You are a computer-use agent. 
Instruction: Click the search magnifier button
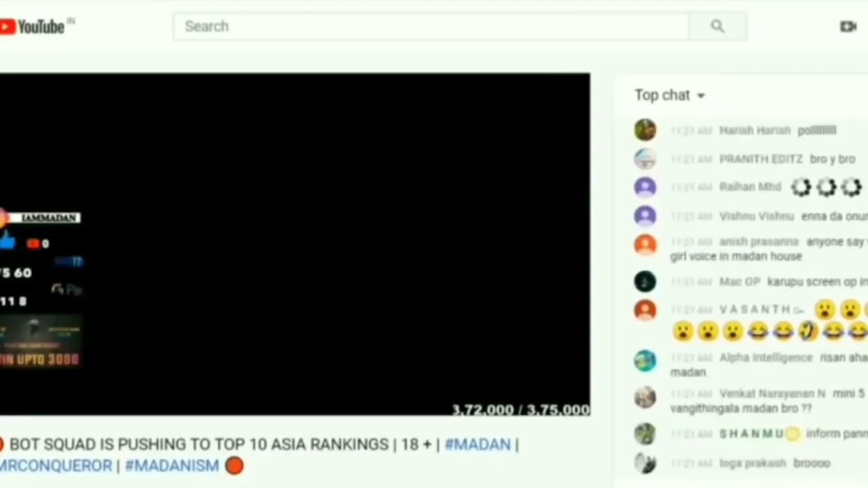(x=717, y=26)
